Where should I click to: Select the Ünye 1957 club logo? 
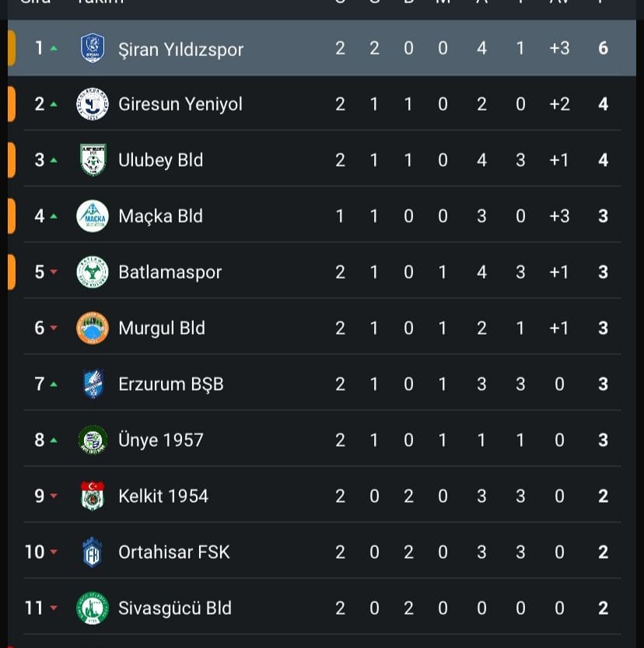point(93,440)
